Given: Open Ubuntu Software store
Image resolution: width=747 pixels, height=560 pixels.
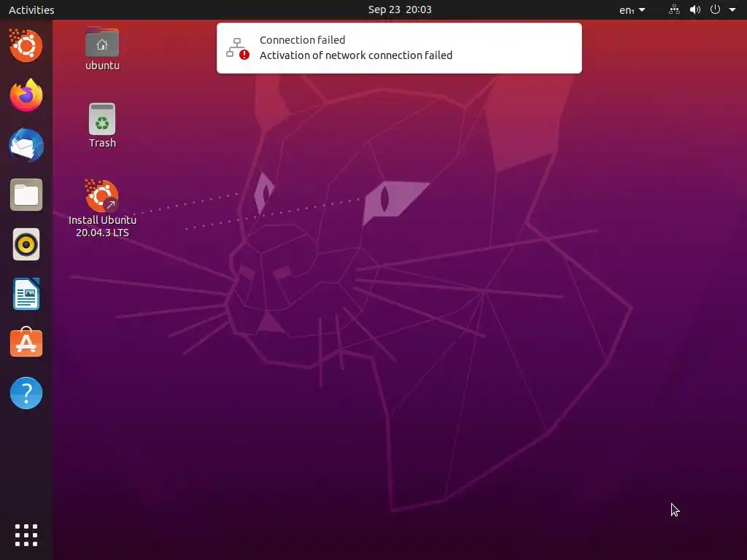Looking at the screenshot, I should (x=26, y=343).
